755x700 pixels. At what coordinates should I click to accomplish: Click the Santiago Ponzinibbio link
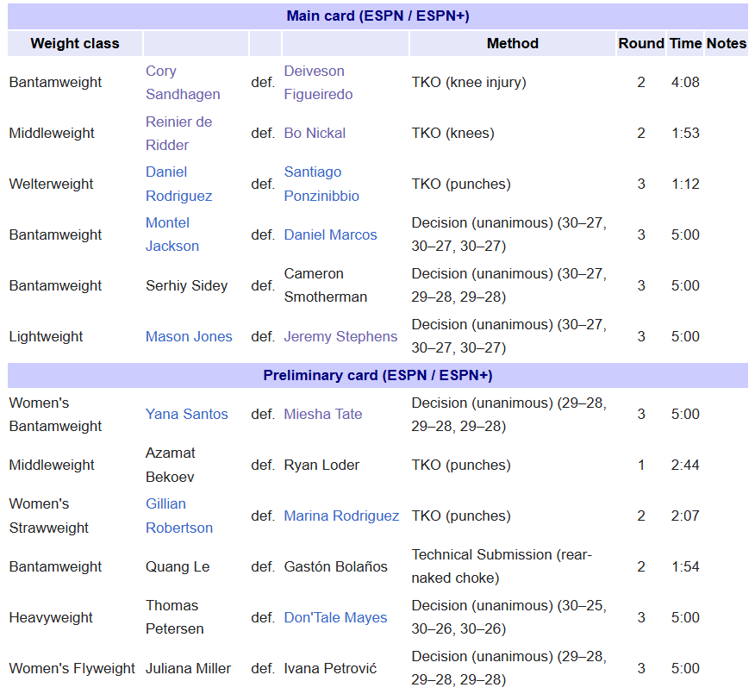coord(313,172)
